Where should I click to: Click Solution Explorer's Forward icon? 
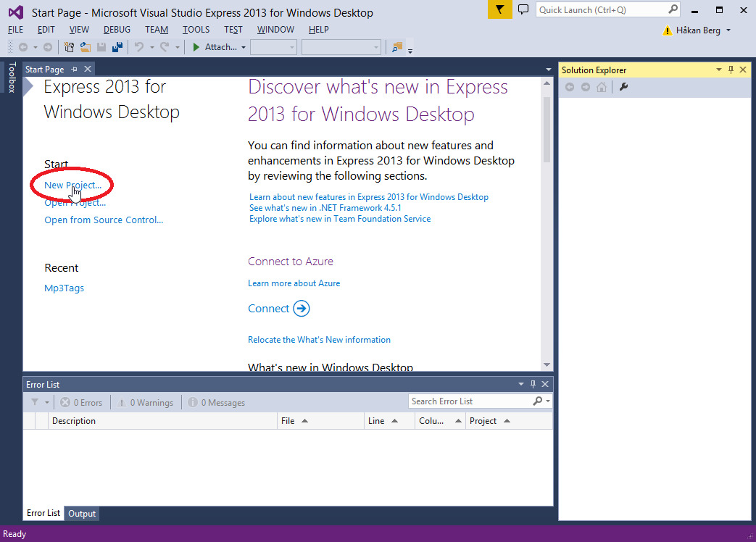[x=586, y=87]
